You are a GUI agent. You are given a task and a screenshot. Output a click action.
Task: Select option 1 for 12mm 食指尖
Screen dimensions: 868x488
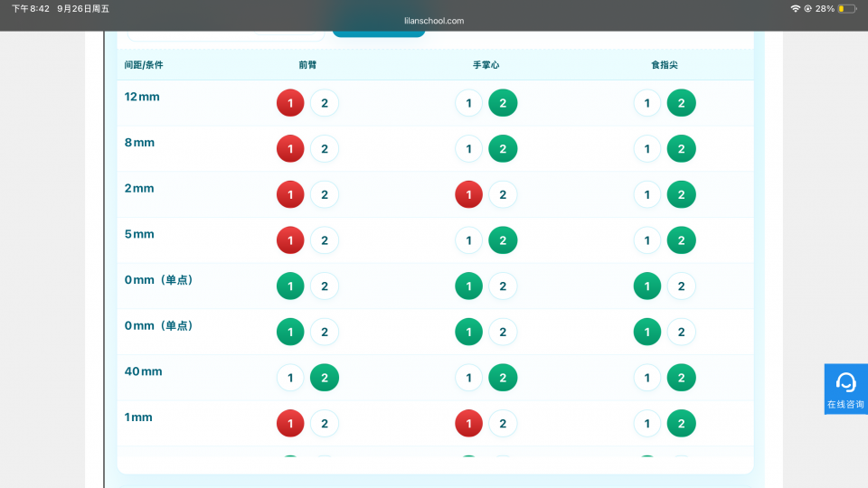[647, 103]
